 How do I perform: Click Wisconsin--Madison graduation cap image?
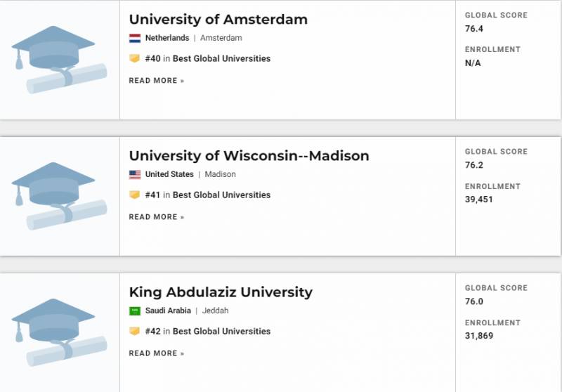click(x=59, y=197)
